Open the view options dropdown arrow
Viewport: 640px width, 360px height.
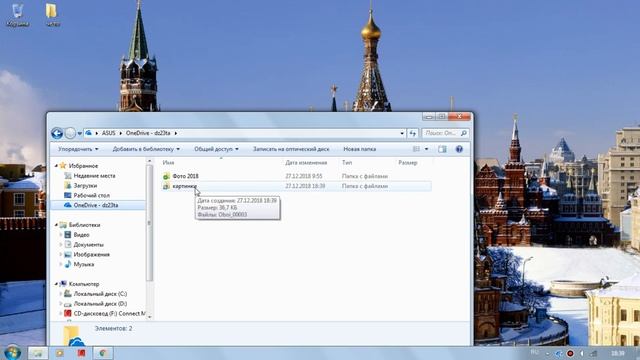click(427, 149)
